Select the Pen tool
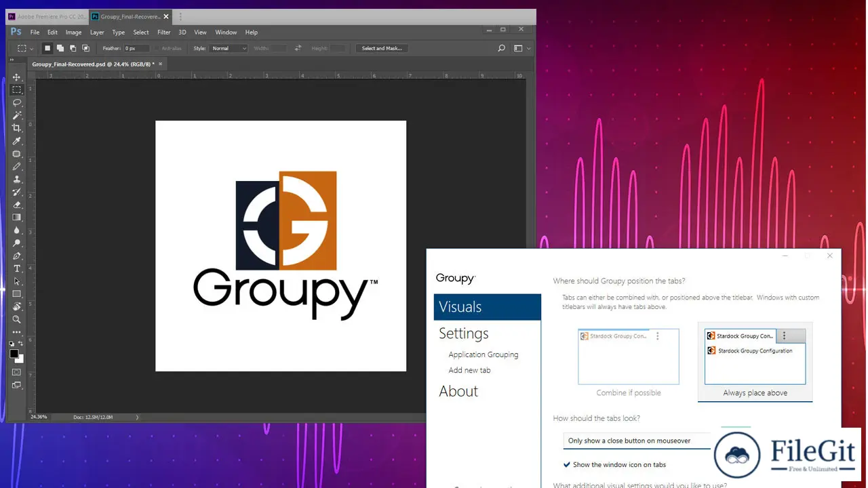Viewport: 868px width, 488px height. point(17,256)
